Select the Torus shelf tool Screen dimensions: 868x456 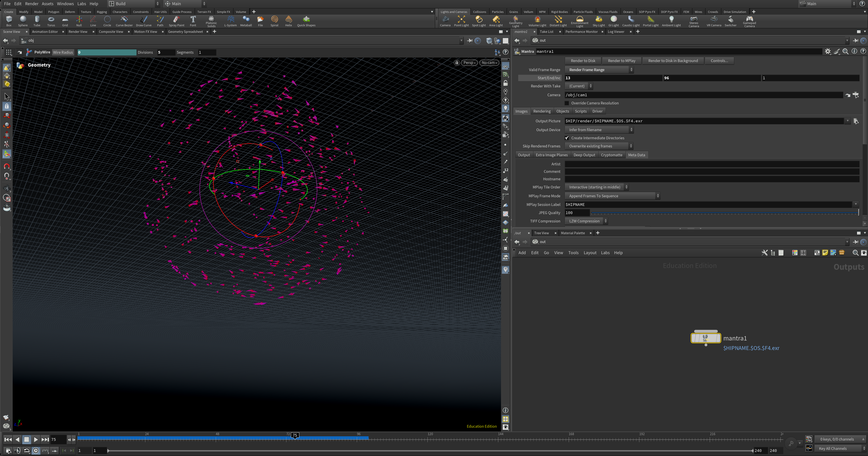51,21
